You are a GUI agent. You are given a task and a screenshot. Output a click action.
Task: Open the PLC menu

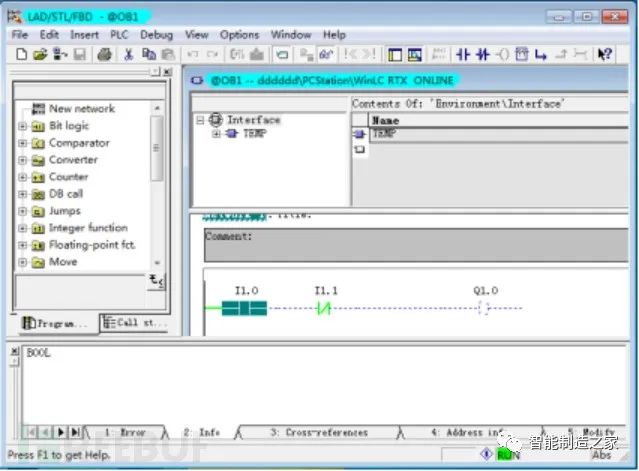pyautogui.click(x=120, y=34)
